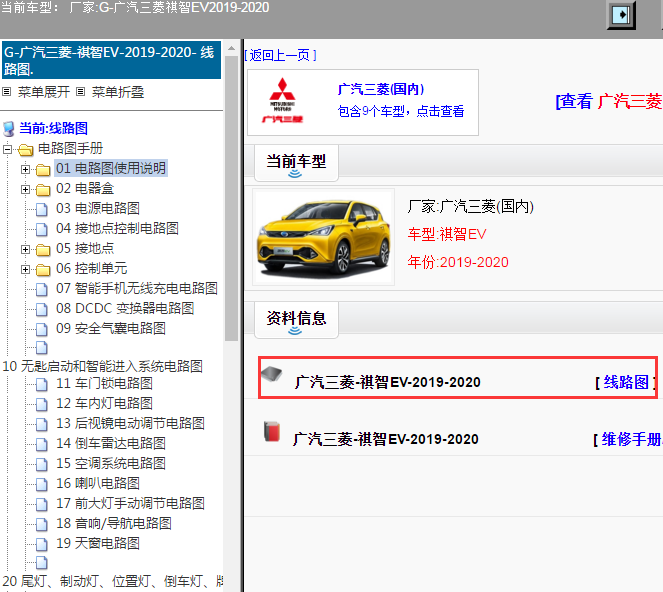Click the page icon of 16 喇叭电路图
663x592 pixels.
(41, 484)
